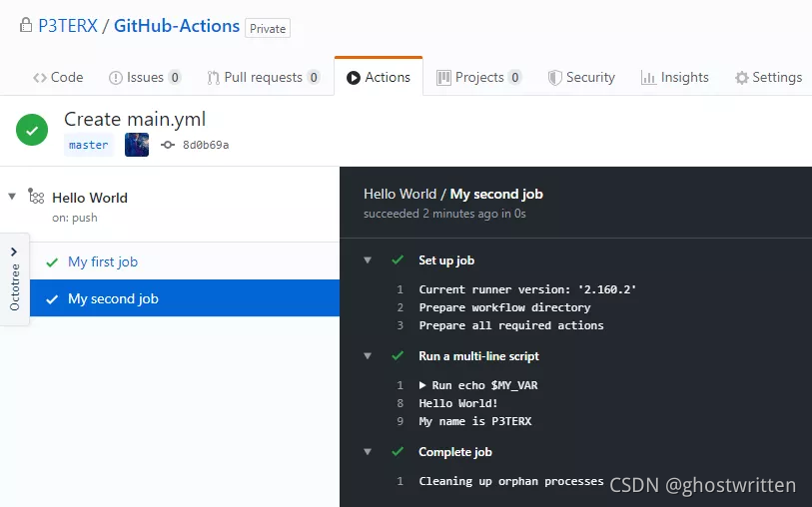Click the Code angle-brackets icon
The height and width of the screenshot is (507, 812).
pyautogui.click(x=40, y=78)
